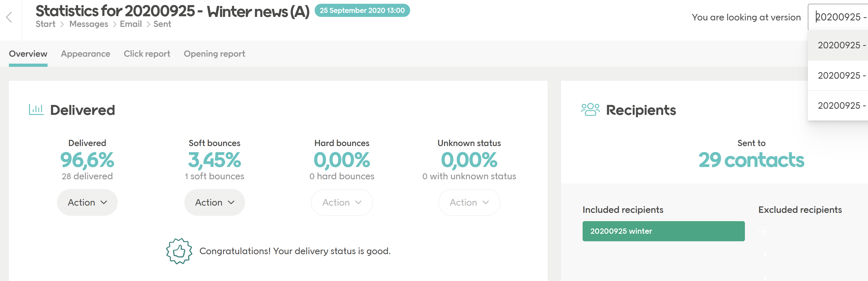Click the 20200925 winter included recipients bar
This screenshot has width=868, height=281.
663,231
